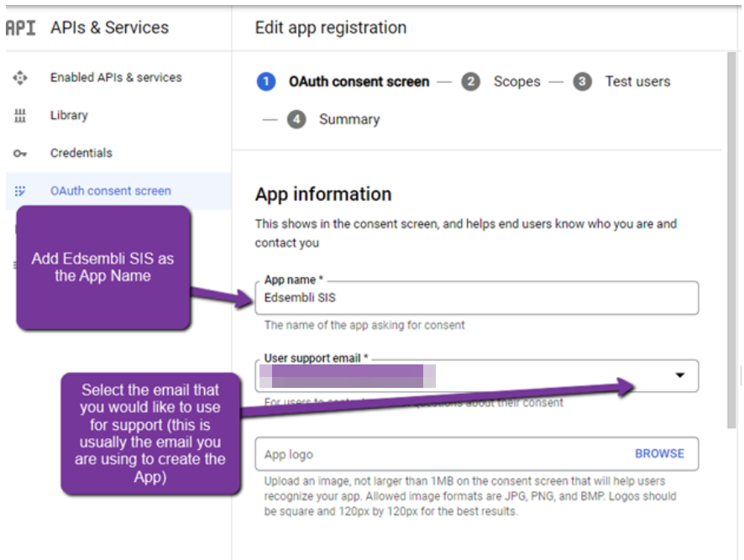
Task: Click the API logo icon
Action: coord(20,28)
